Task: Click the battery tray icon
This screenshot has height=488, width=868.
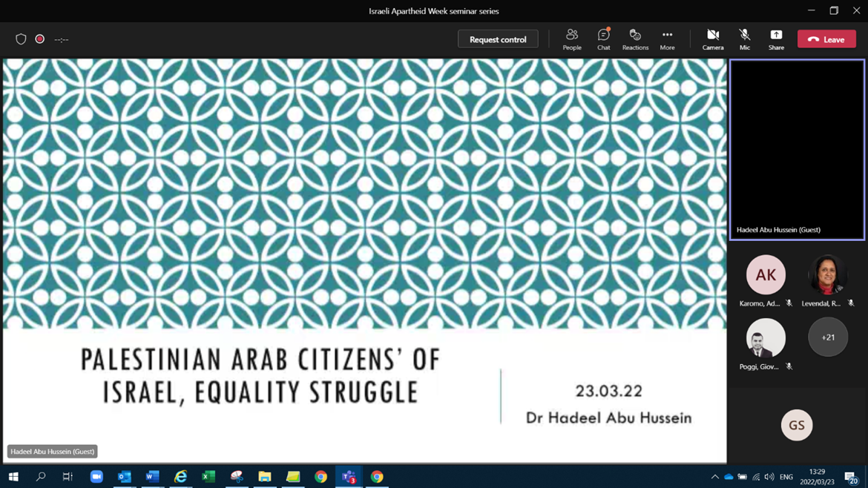Action: [x=743, y=476]
